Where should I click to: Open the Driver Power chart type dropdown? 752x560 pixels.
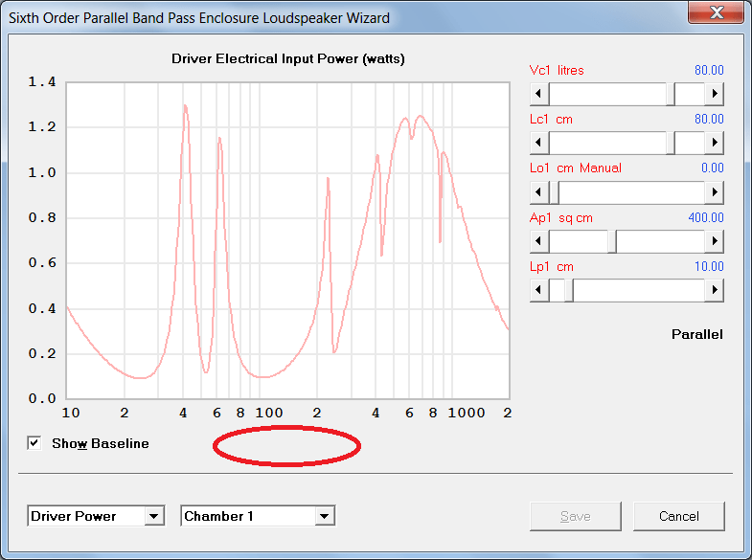tap(154, 516)
